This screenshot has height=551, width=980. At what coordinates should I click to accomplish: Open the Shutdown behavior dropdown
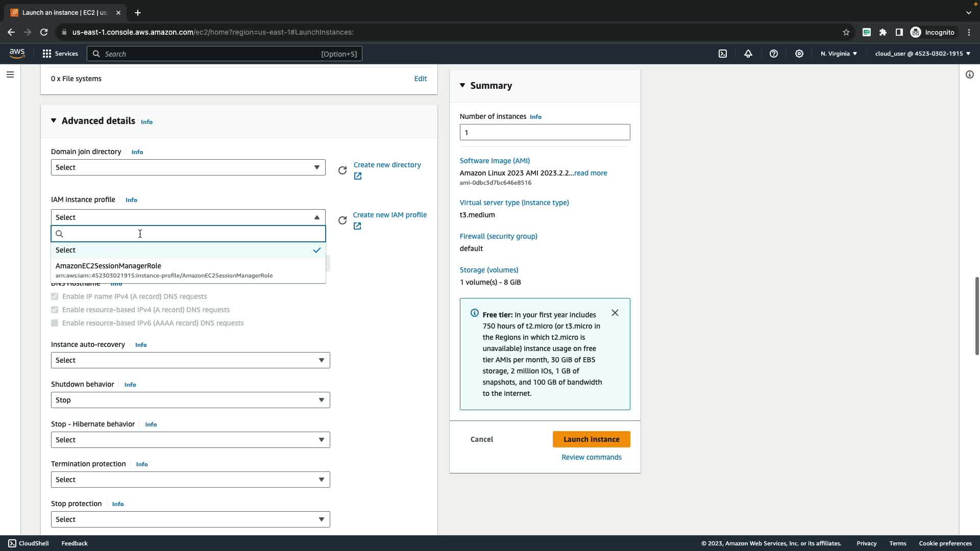click(x=190, y=400)
